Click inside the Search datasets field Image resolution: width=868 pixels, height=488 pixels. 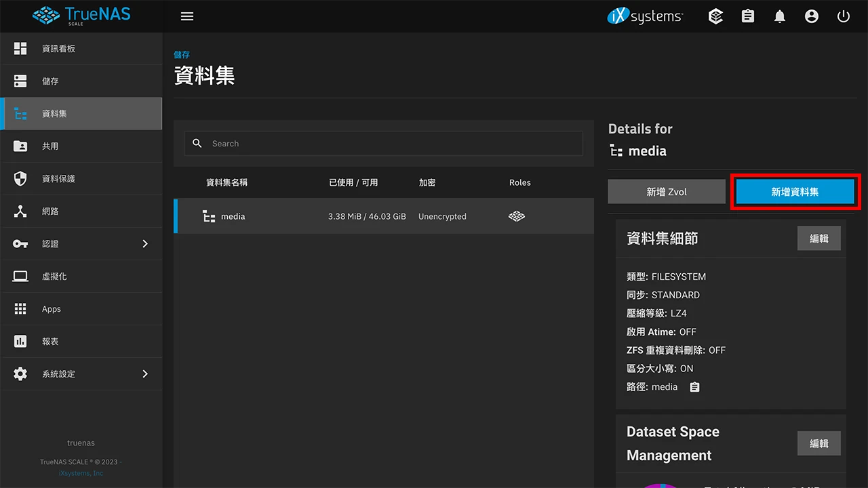[x=384, y=143]
